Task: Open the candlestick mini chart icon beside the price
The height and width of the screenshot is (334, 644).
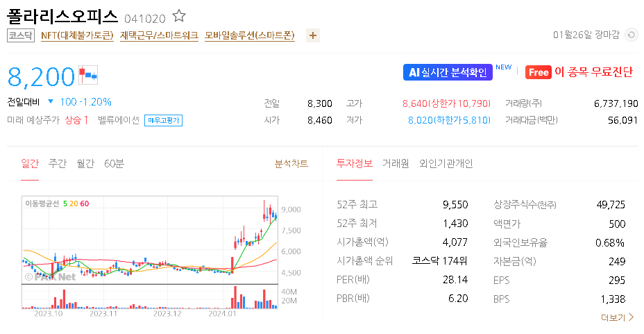Action: (88, 75)
